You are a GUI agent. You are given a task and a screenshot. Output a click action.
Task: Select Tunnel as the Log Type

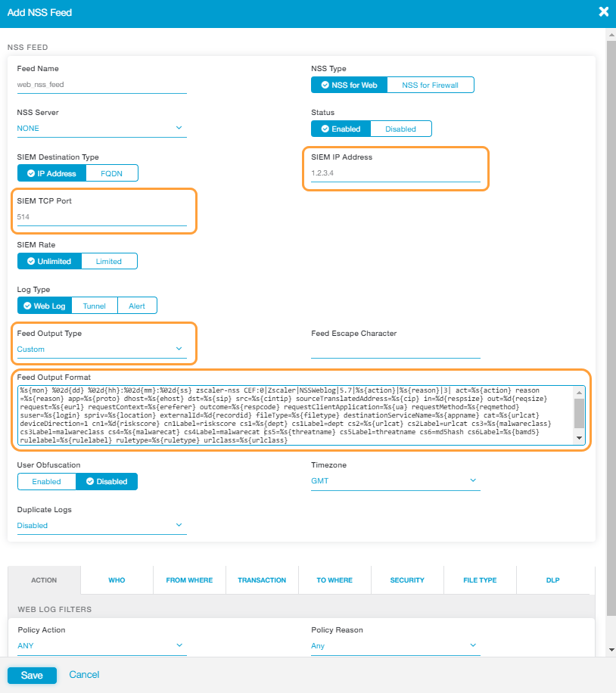pyautogui.click(x=94, y=306)
